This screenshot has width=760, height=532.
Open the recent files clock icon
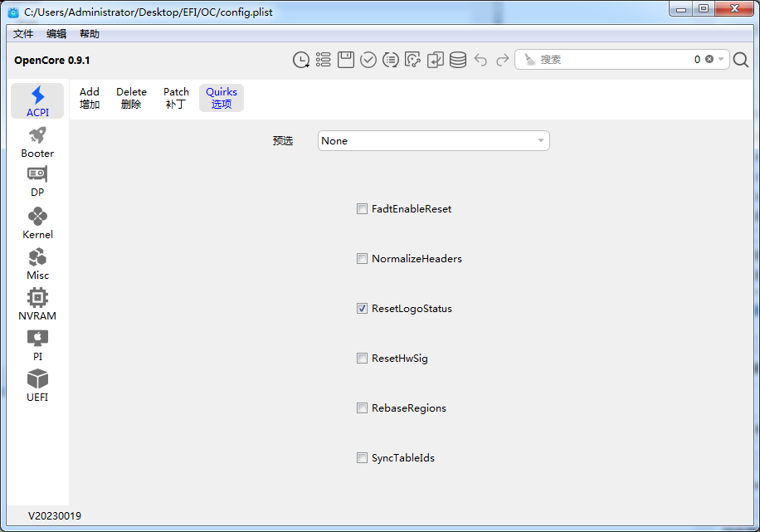[x=301, y=60]
